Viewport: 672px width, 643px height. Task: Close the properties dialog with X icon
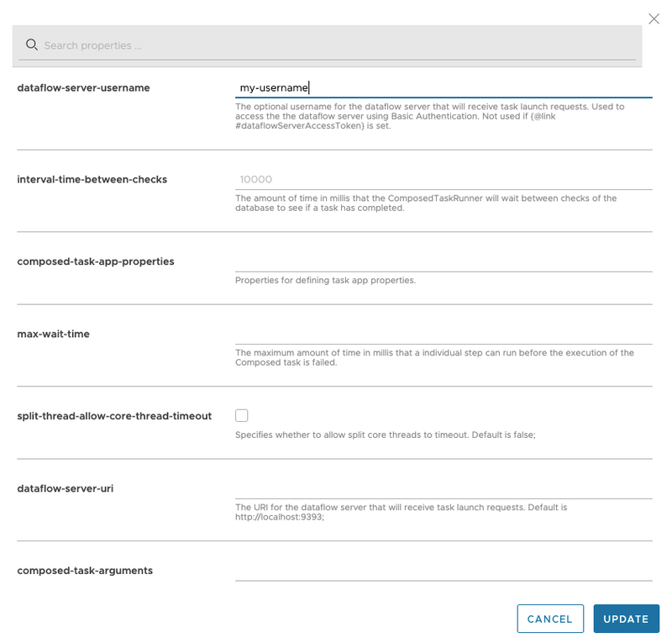tap(654, 18)
